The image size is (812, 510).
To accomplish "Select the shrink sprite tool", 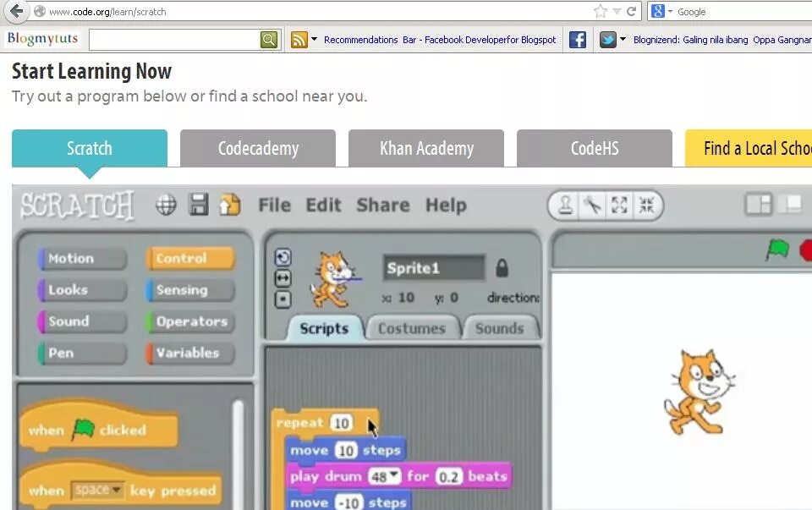I will click(646, 205).
